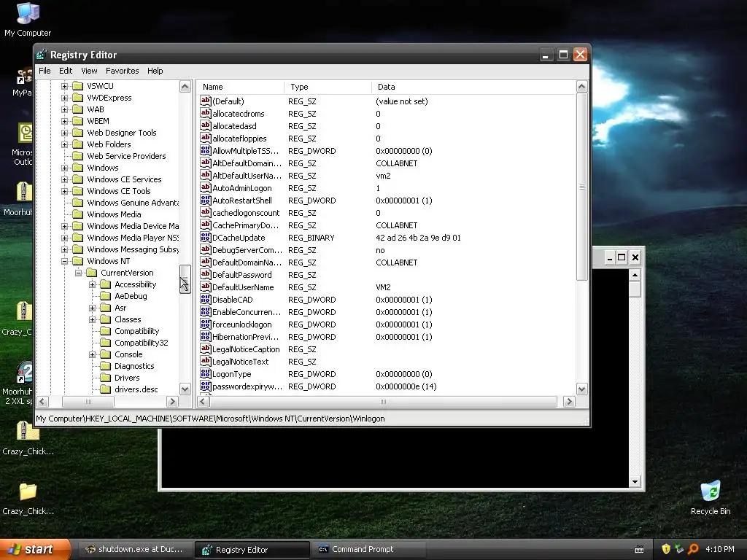747x560 pixels.
Task: Click the AutoRestartShell DWORD icon
Action: [x=205, y=200]
